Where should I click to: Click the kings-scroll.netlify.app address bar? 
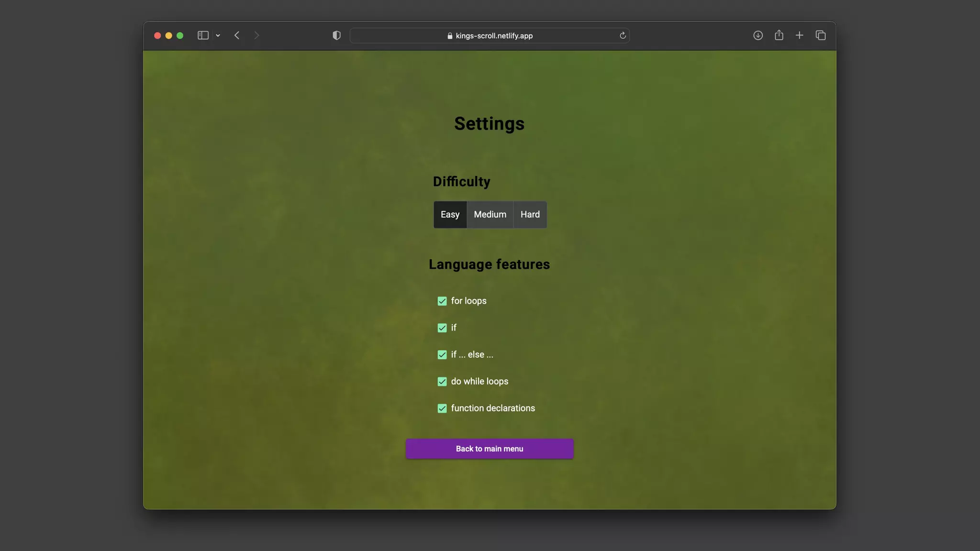tap(489, 36)
